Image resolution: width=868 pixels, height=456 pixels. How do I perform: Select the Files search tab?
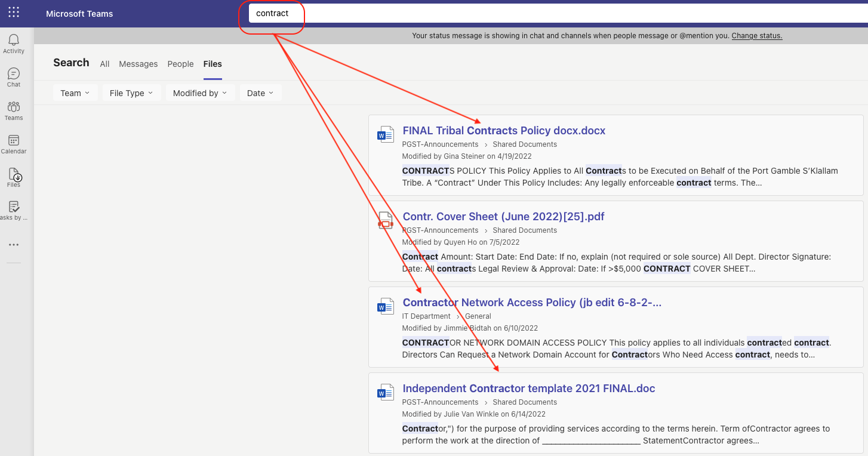point(213,64)
